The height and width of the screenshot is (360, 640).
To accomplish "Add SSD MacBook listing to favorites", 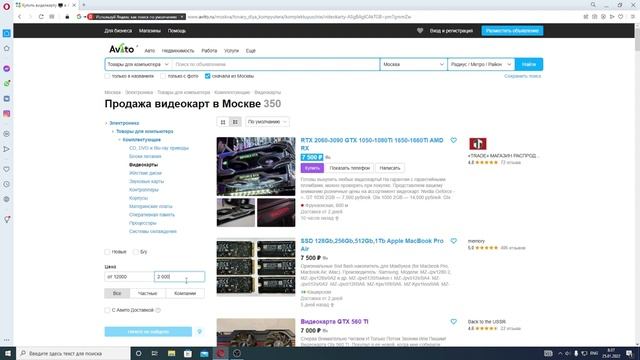I will pyautogui.click(x=453, y=241).
